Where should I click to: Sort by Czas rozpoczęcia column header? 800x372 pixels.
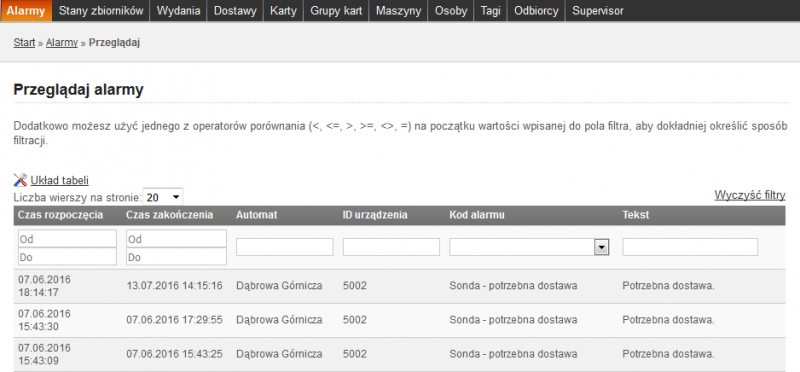click(61, 215)
